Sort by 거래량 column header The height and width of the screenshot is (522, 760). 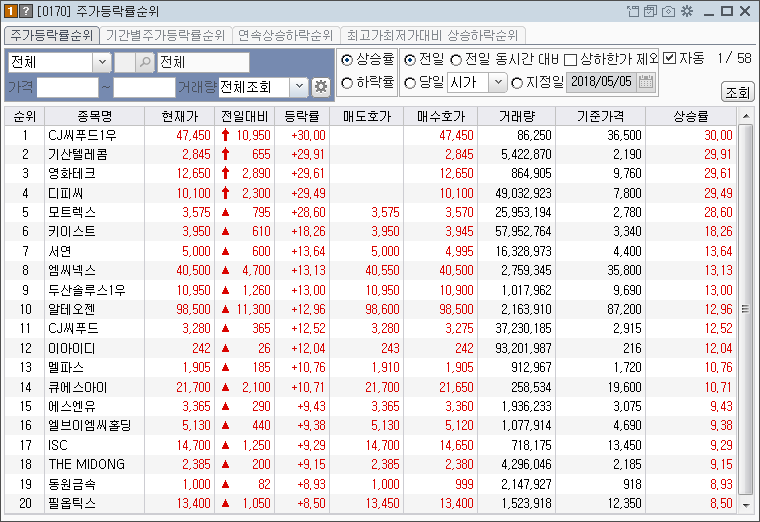click(x=517, y=116)
